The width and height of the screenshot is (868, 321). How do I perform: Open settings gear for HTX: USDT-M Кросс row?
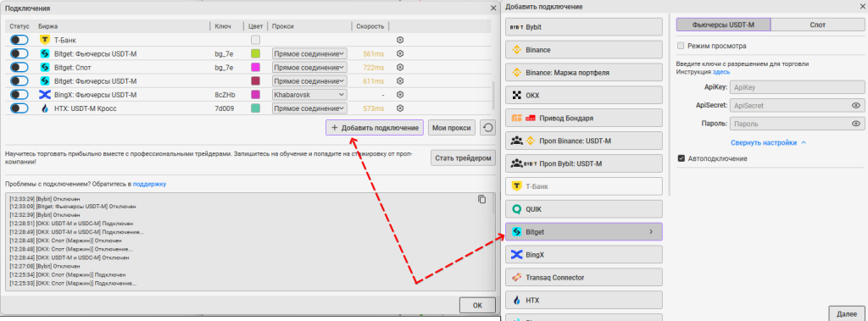click(x=400, y=108)
